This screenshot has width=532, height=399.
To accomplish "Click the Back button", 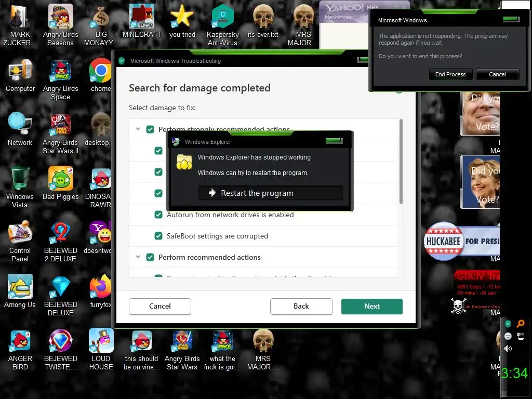I will [x=301, y=307].
